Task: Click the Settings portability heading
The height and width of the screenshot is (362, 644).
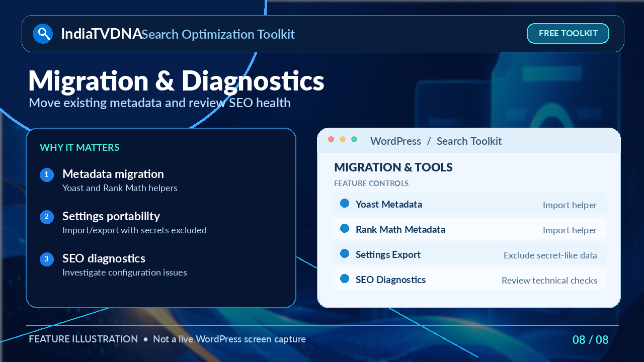Action: [x=111, y=216]
